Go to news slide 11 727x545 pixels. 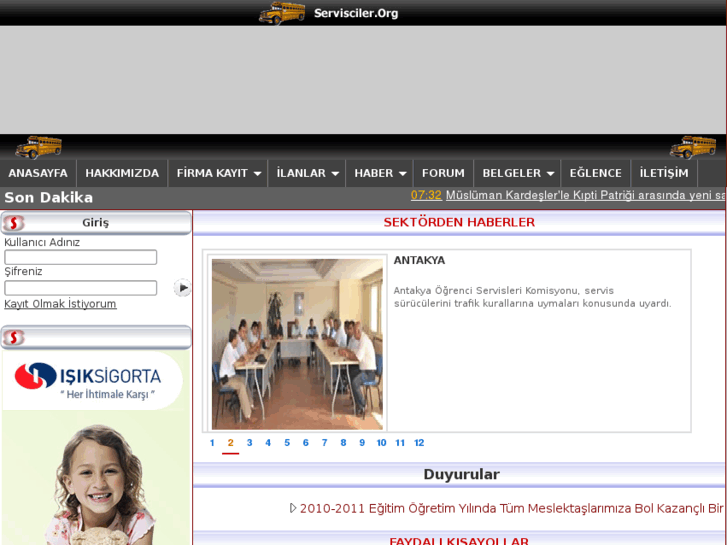pyautogui.click(x=400, y=442)
